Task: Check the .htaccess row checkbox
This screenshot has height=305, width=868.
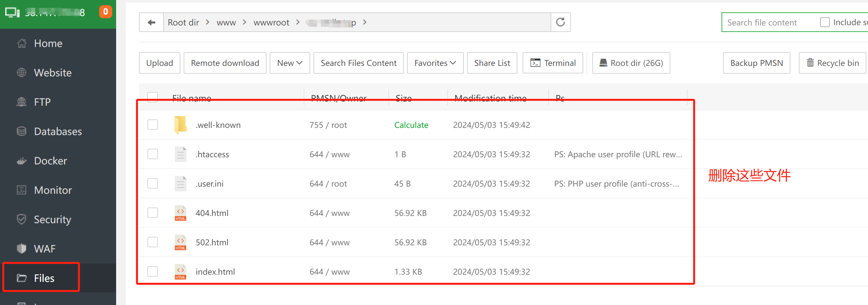Action: click(x=153, y=154)
